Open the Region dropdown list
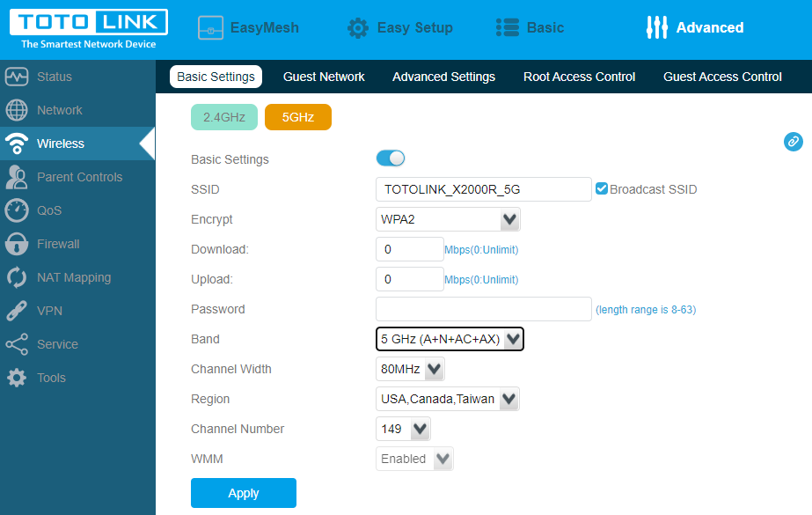 (448, 399)
